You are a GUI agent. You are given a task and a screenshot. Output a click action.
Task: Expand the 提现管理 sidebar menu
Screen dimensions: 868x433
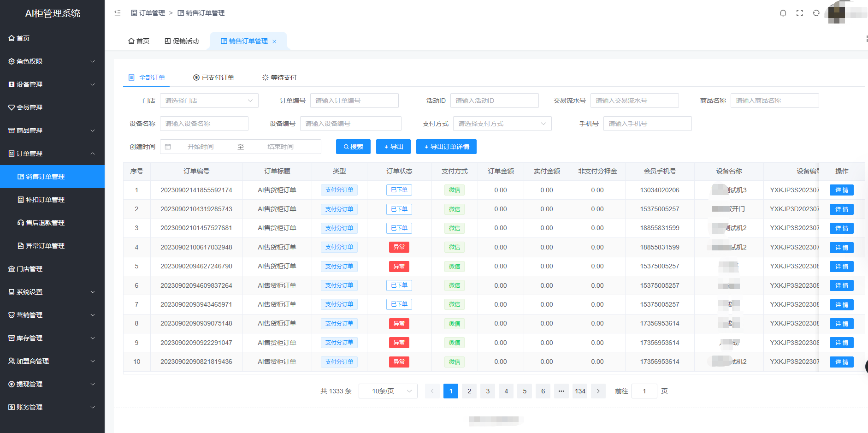pos(52,384)
